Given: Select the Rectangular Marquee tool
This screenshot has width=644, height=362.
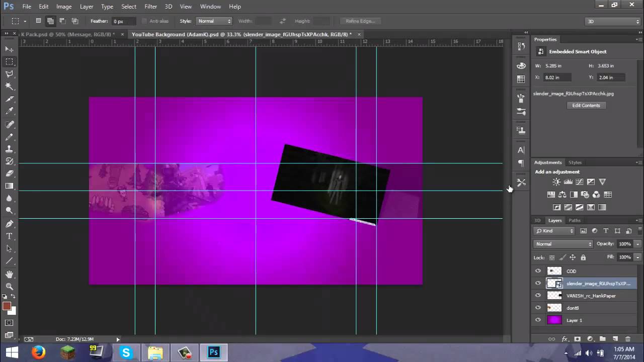Looking at the screenshot, I should pyautogui.click(x=10, y=61).
